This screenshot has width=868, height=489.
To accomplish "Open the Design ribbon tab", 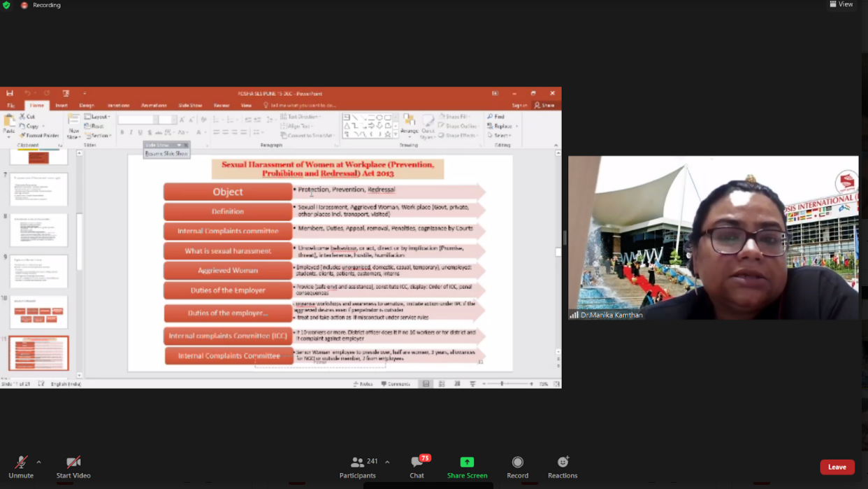I will pyautogui.click(x=87, y=106).
